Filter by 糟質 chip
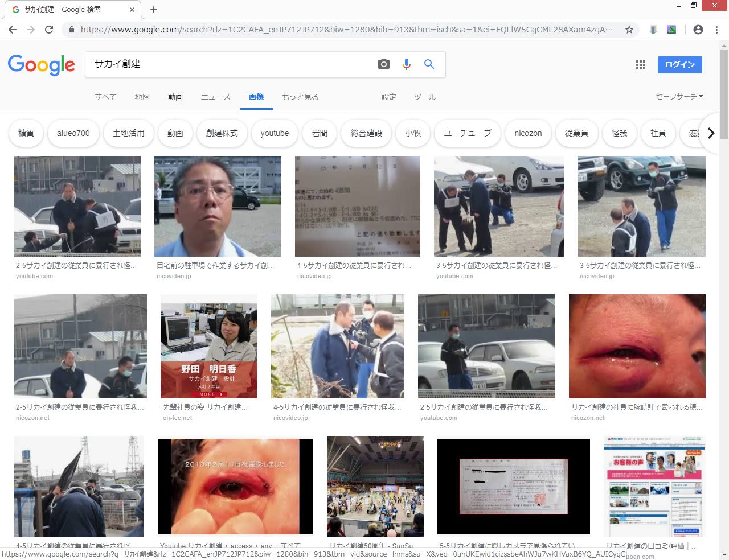The image size is (729, 560). pyautogui.click(x=26, y=133)
